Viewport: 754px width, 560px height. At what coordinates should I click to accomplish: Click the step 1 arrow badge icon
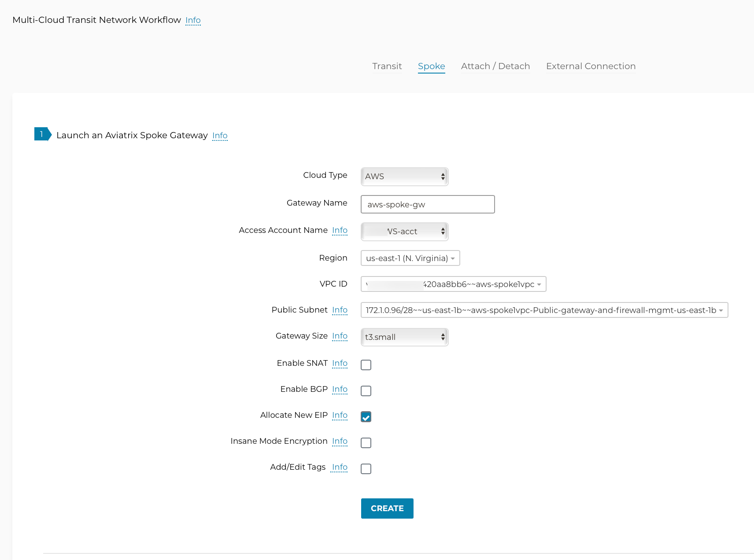click(43, 134)
